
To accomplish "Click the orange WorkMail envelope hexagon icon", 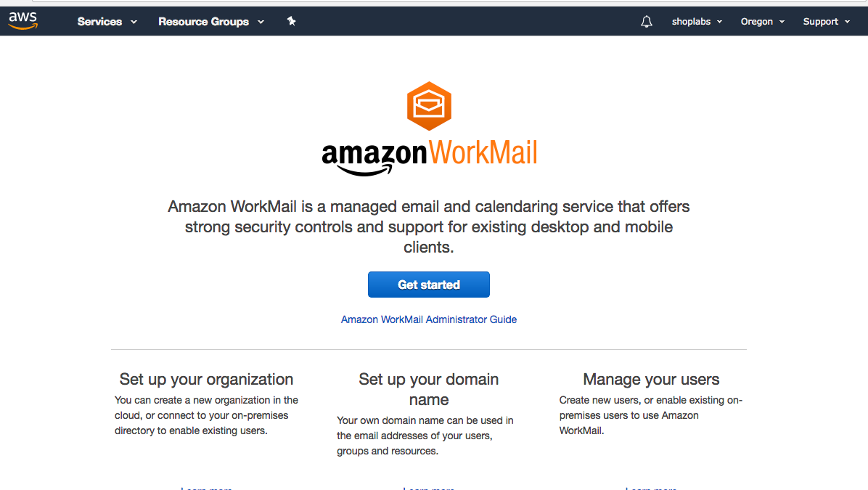I will (x=429, y=106).
